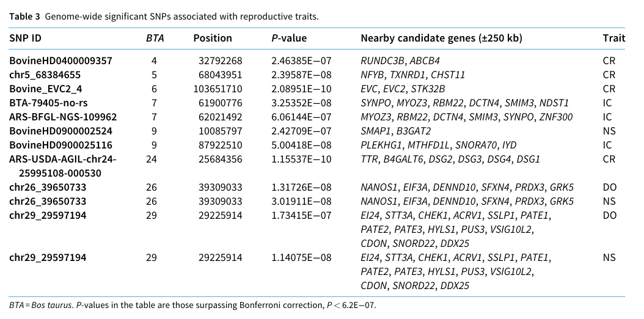Select the Trait column header
This screenshot has height=319, width=644.
[x=613, y=38]
